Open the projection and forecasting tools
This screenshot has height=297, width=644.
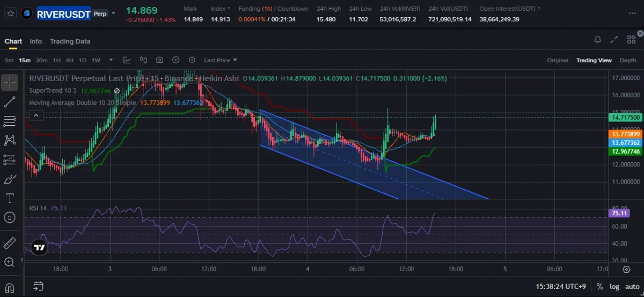pos(10,160)
